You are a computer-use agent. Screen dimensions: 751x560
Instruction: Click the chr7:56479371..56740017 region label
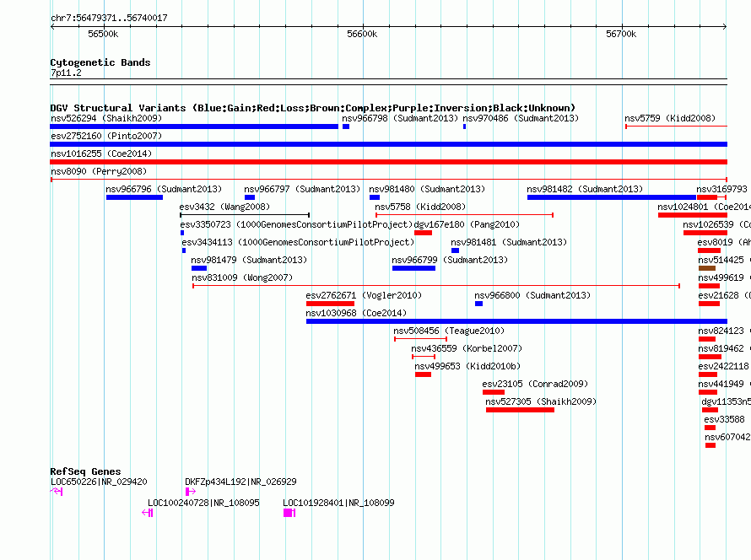(109, 18)
